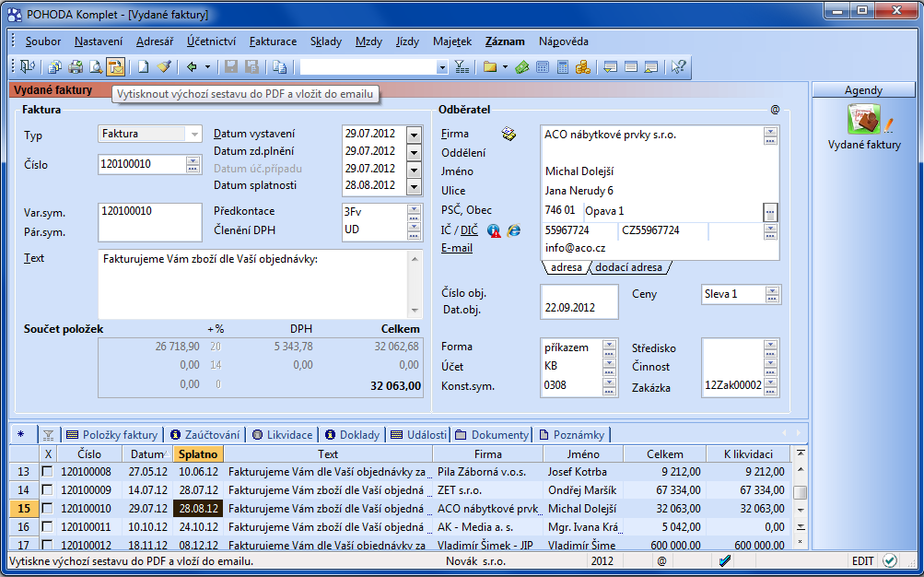Image resolution: width=924 pixels, height=577 pixels.
Task: Click the filter funnel icon in toolbar
Action: tap(462, 67)
